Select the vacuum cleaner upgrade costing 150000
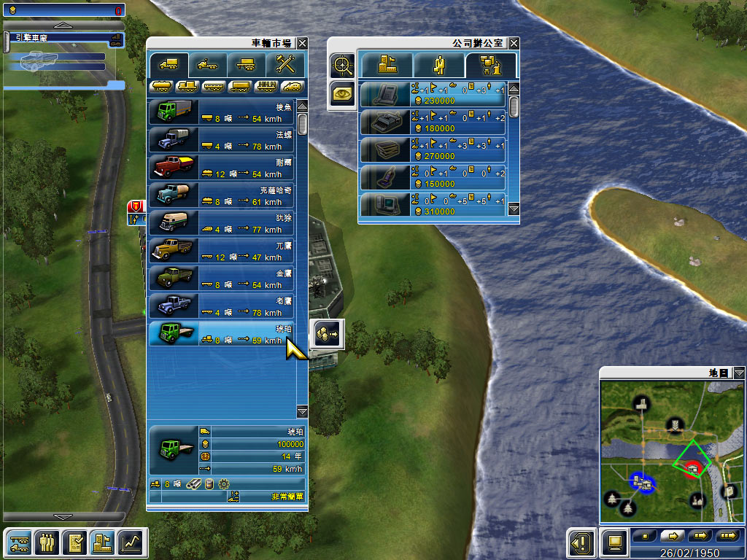Screen dimensions: 747x560 coord(433,177)
